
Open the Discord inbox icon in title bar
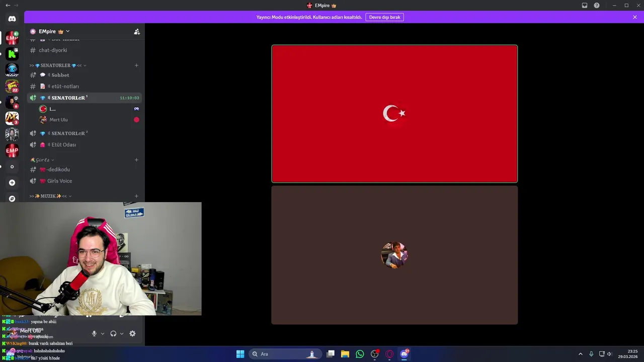[x=585, y=6]
